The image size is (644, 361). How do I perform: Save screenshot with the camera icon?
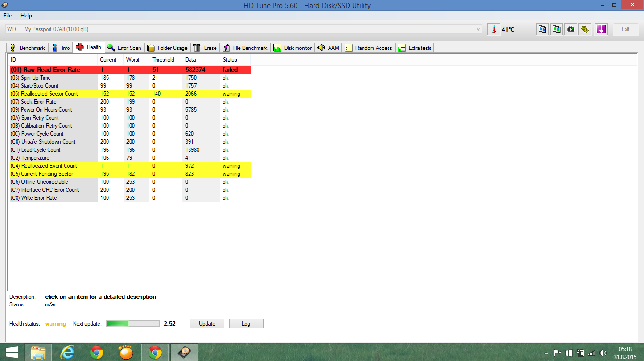pyautogui.click(x=571, y=29)
